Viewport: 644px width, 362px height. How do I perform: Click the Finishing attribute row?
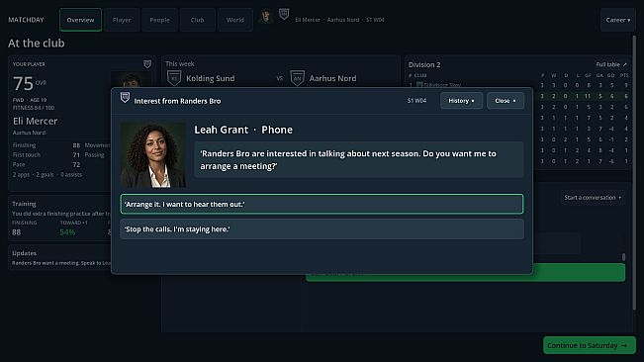pos(46,145)
